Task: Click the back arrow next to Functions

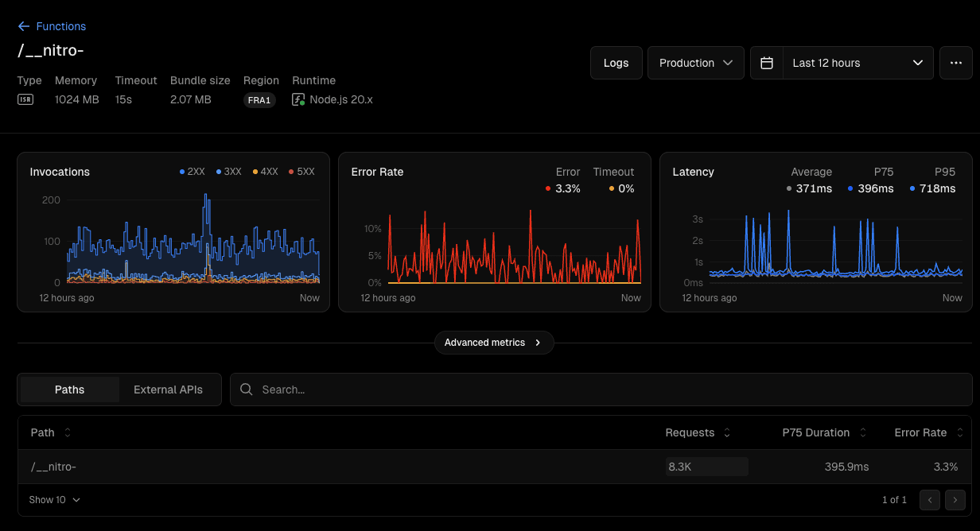Action: (24, 26)
